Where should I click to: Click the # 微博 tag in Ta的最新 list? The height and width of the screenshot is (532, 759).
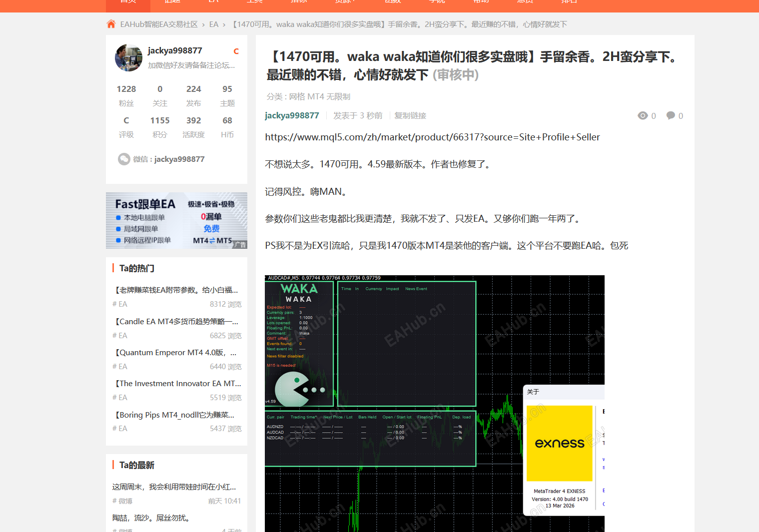tap(122, 501)
